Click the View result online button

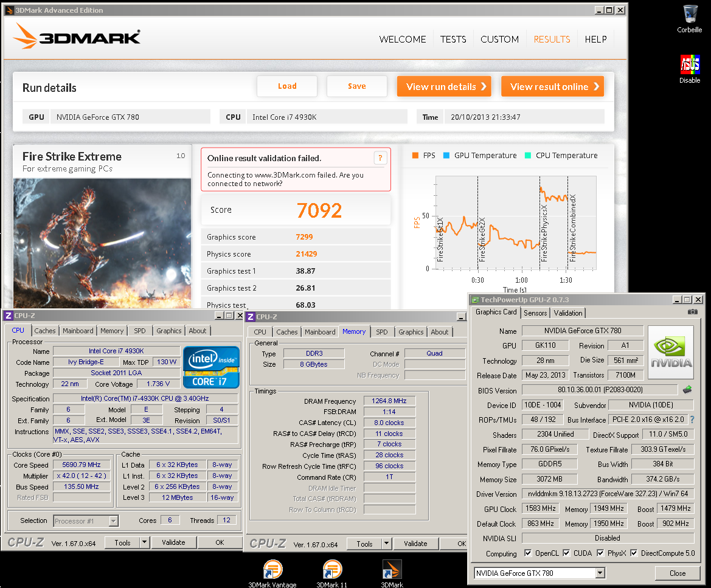553,86
